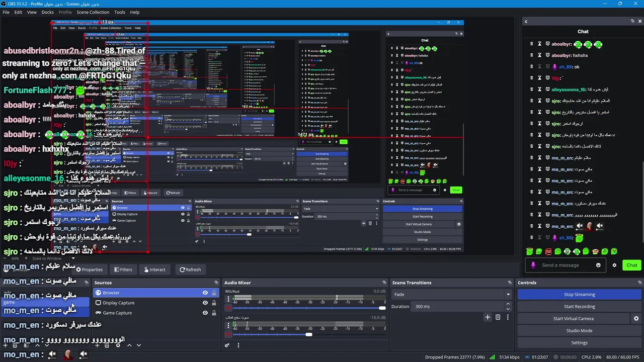This screenshot has height=362, width=644.
Task: Open selected source properties gear icon
Action: (118, 345)
